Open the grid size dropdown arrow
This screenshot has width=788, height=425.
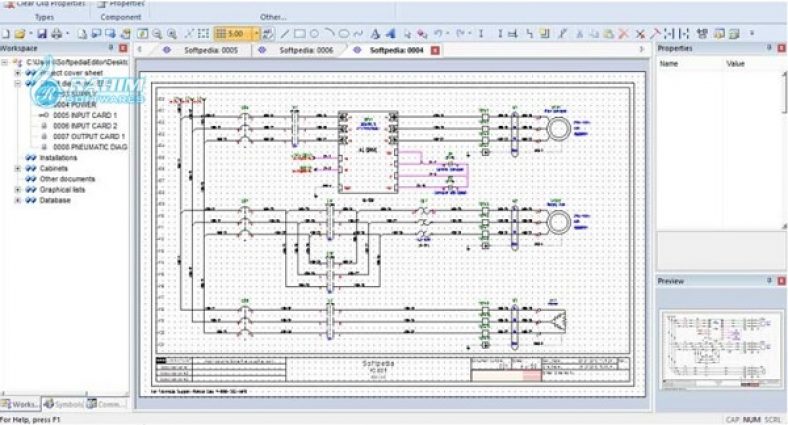pos(256,34)
